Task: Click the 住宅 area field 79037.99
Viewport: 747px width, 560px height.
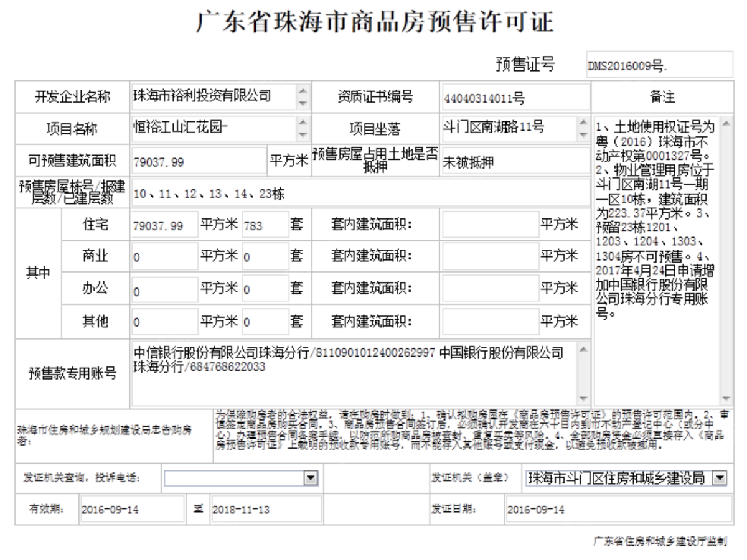Action: pos(164,226)
